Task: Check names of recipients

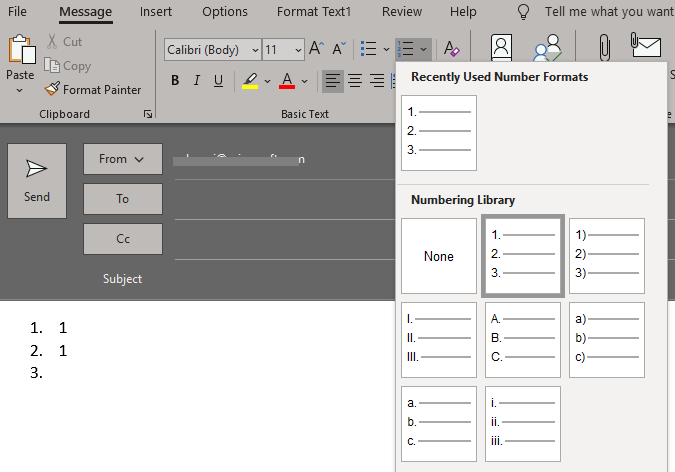Action: click(x=547, y=47)
